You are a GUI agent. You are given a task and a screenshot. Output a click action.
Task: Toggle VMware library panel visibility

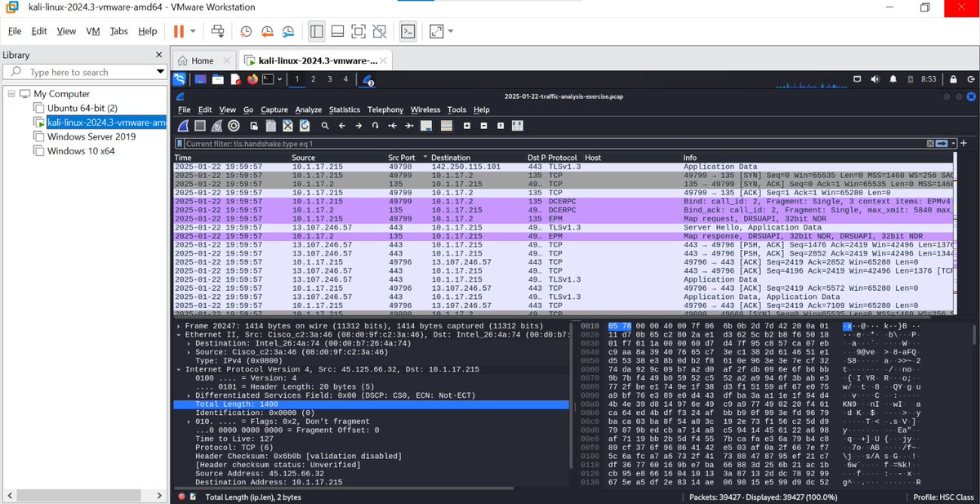317,31
